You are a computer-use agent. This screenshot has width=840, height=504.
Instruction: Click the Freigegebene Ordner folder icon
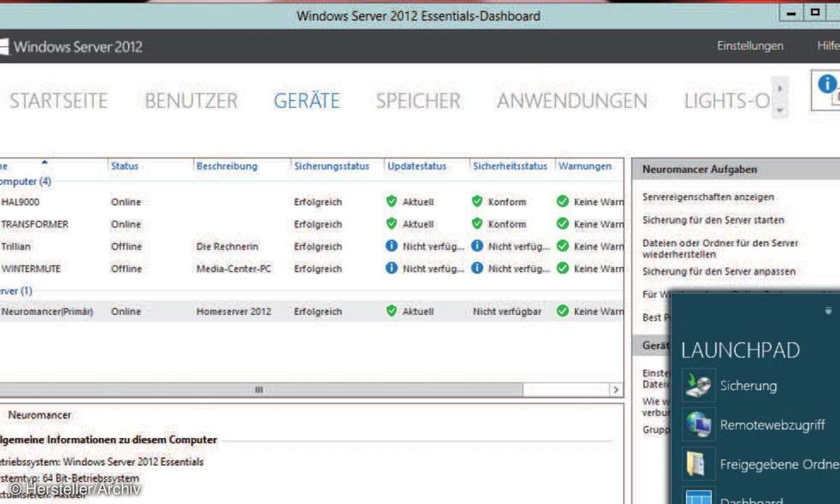(x=699, y=464)
